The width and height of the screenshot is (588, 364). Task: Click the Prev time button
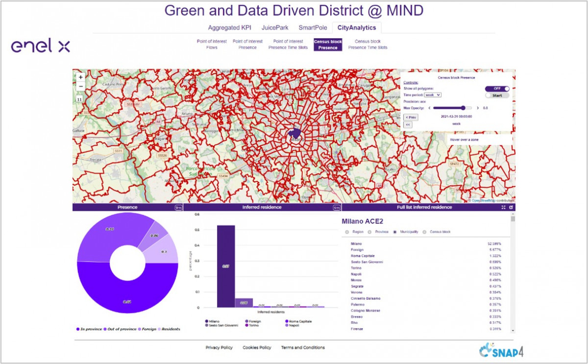[x=411, y=118]
